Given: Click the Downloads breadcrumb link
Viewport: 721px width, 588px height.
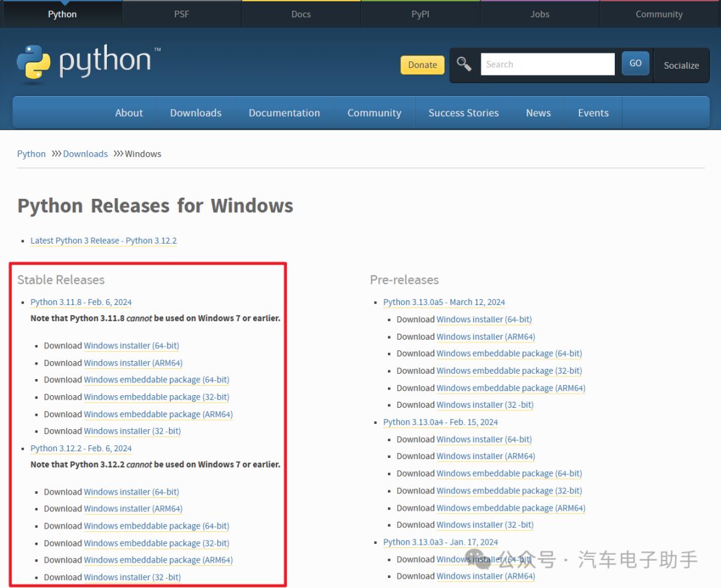Looking at the screenshot, I should point(85,154).
